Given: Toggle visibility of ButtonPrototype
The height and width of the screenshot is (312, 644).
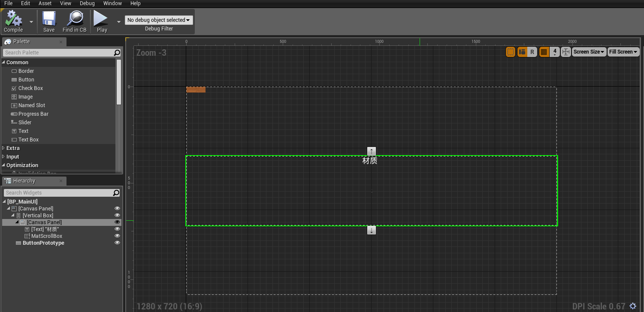Looking at the screenshot, I should pyautogui.click(x=117, y=243).
